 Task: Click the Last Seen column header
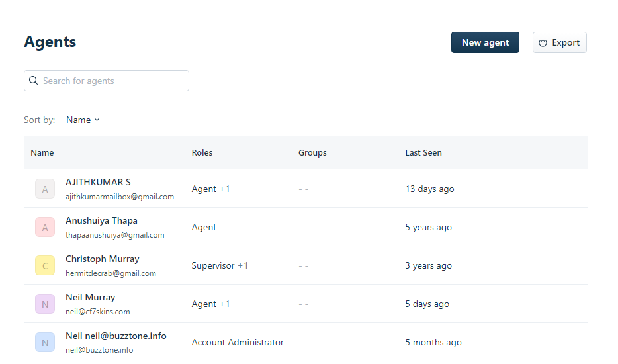[423, 152]
